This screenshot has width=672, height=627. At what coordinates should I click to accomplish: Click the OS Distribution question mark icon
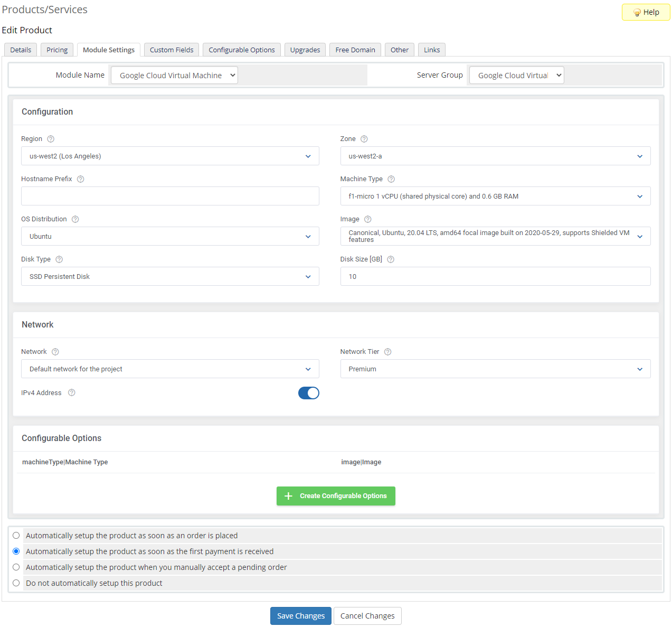75,219
